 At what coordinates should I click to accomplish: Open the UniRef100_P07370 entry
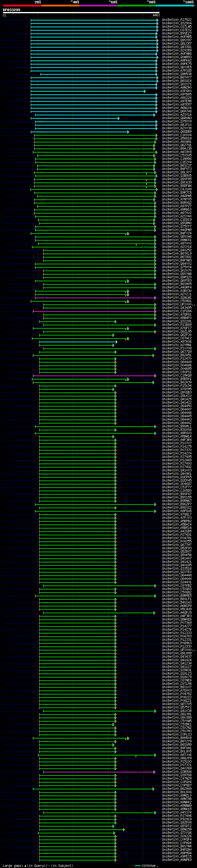tap(177, 450)
